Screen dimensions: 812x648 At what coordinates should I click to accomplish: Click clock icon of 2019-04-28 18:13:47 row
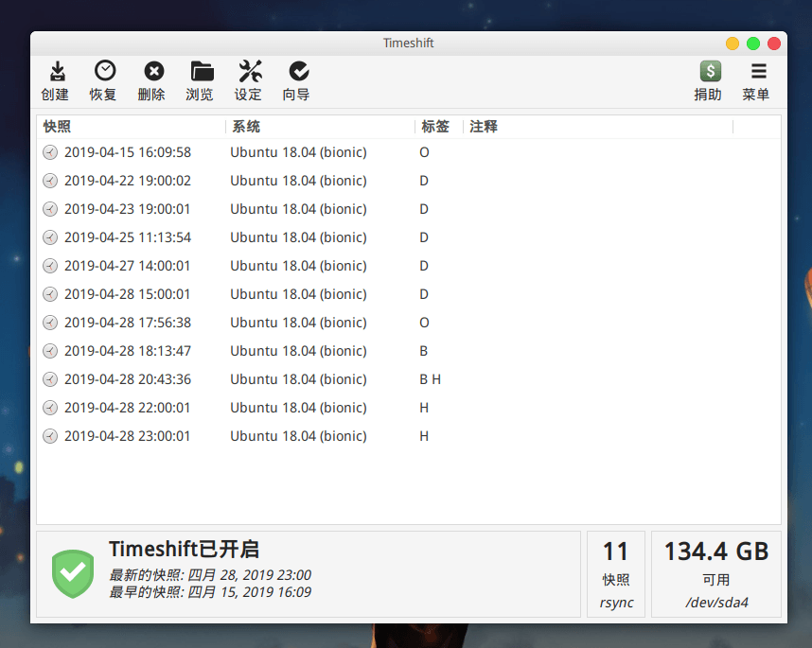coord(50,351)
